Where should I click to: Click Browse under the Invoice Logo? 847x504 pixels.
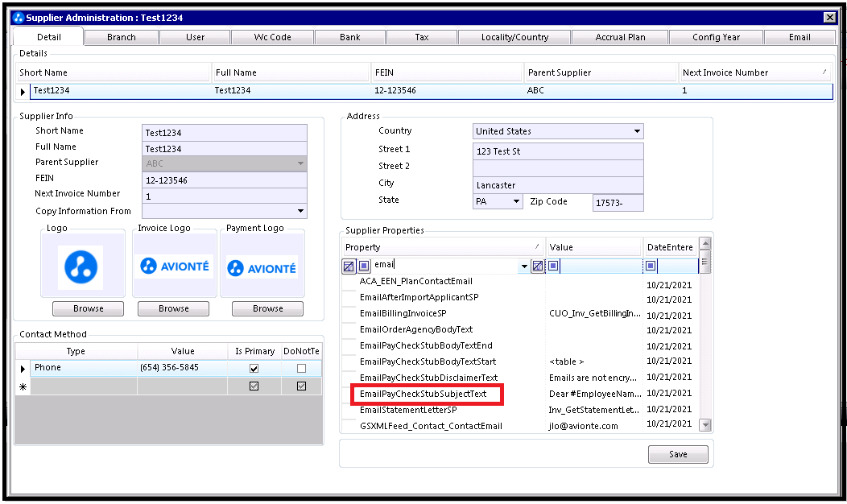click(x=173, y=308)
